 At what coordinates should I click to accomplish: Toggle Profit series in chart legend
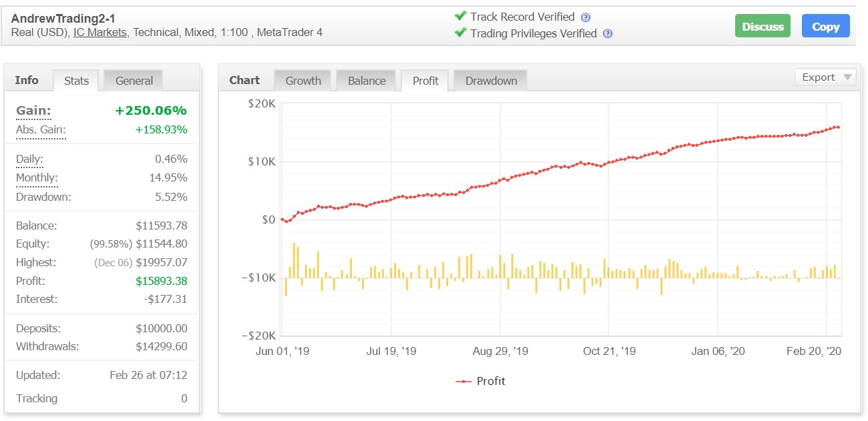click(481, 381)
